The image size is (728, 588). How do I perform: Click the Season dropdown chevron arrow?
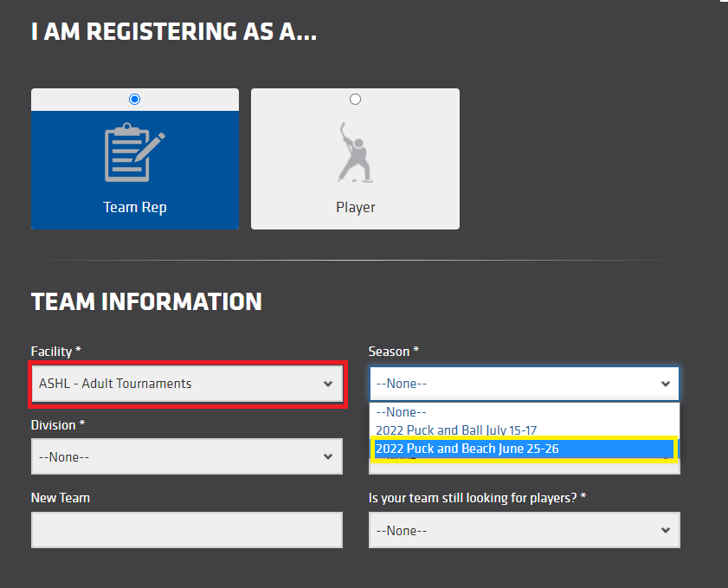tap(665, 384)
